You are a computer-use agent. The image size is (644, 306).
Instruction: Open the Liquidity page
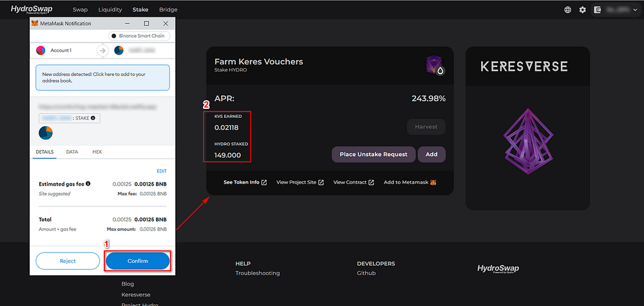coord(110,10)
